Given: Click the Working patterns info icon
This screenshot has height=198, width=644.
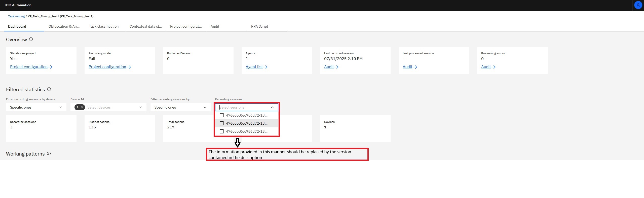Looking at the screenshot, I should tap(49, 154).
